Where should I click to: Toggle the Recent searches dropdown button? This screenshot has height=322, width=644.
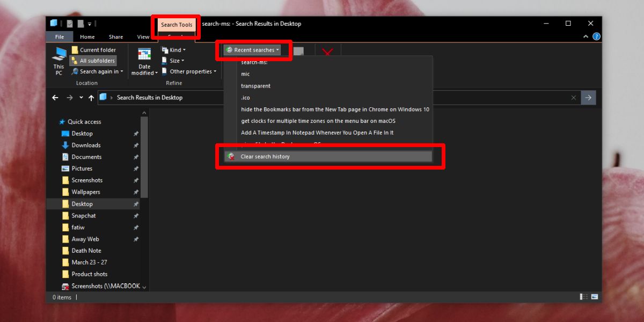coord(253,50)
